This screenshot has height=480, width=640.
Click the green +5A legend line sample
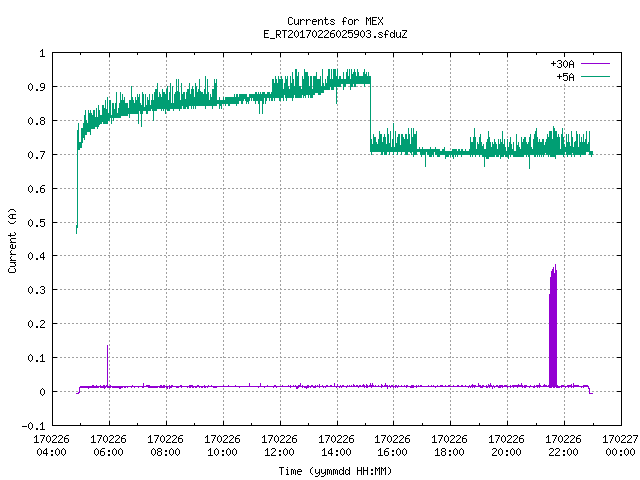[x=595, y=76]
